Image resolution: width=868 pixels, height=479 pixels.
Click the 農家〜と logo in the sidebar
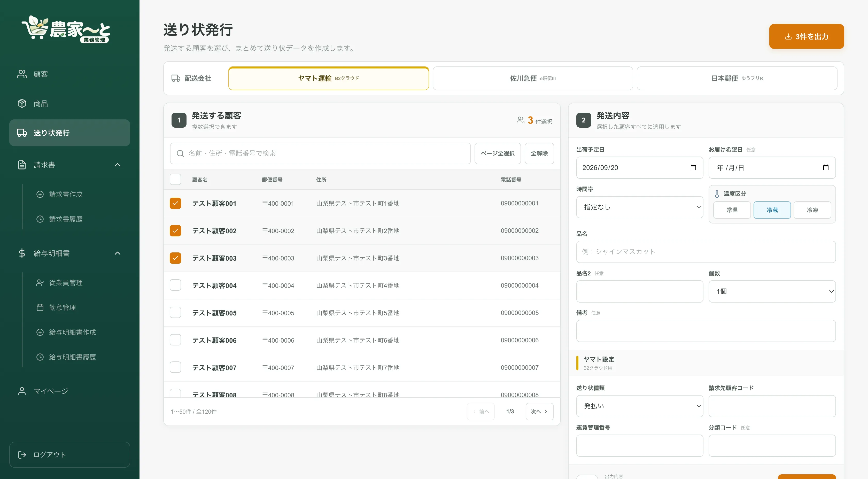66,29
